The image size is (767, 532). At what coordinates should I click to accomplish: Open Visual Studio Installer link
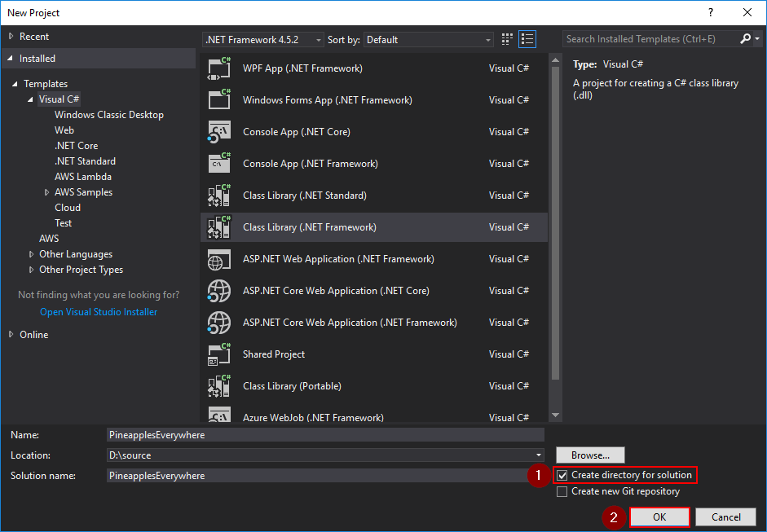pos(99,312)
